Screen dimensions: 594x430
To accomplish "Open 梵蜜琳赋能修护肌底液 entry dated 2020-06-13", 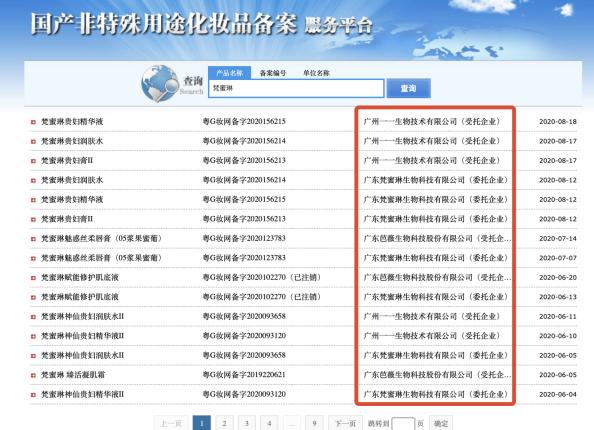I will coord(80,297).
